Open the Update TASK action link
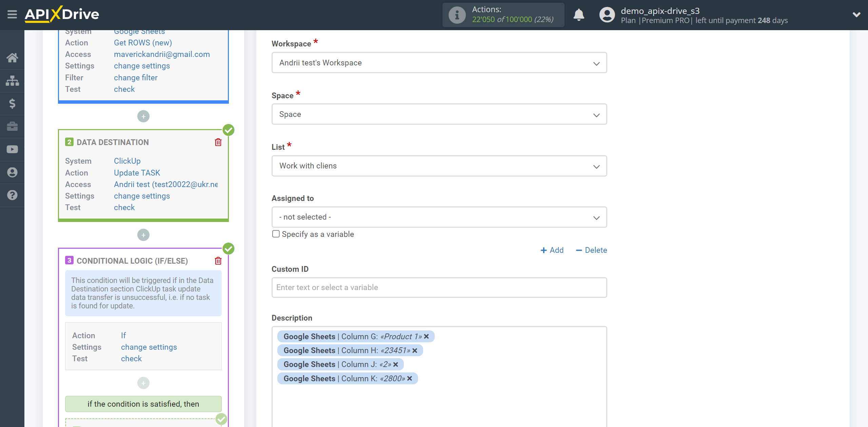Screen dimensions: 868x427 (137, 173)
